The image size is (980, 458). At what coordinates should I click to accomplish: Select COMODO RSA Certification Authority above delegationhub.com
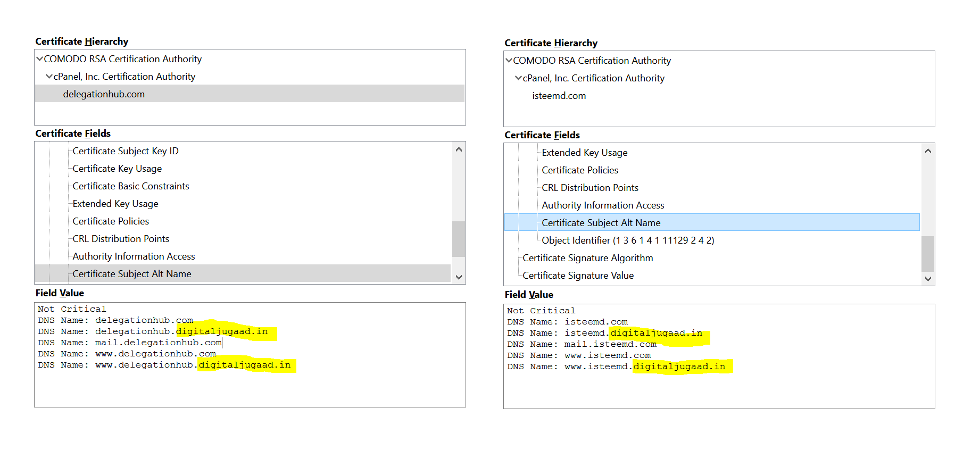pos(123,59)
